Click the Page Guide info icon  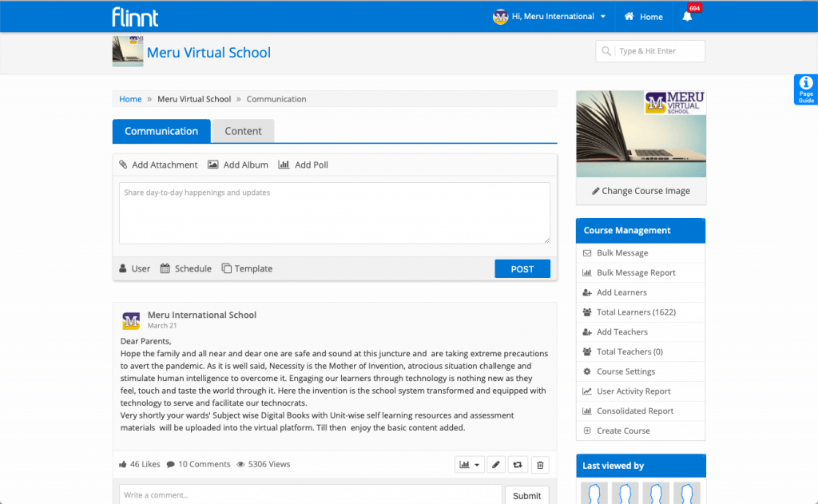point(806,89)
